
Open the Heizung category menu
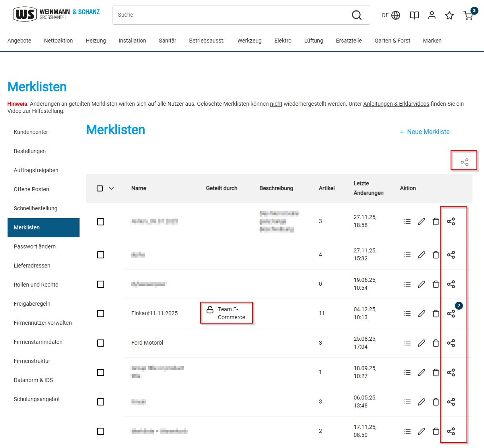96,41
